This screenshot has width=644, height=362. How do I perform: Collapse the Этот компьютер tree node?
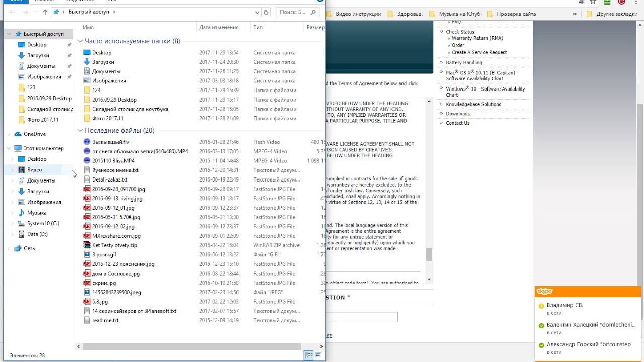9,148
